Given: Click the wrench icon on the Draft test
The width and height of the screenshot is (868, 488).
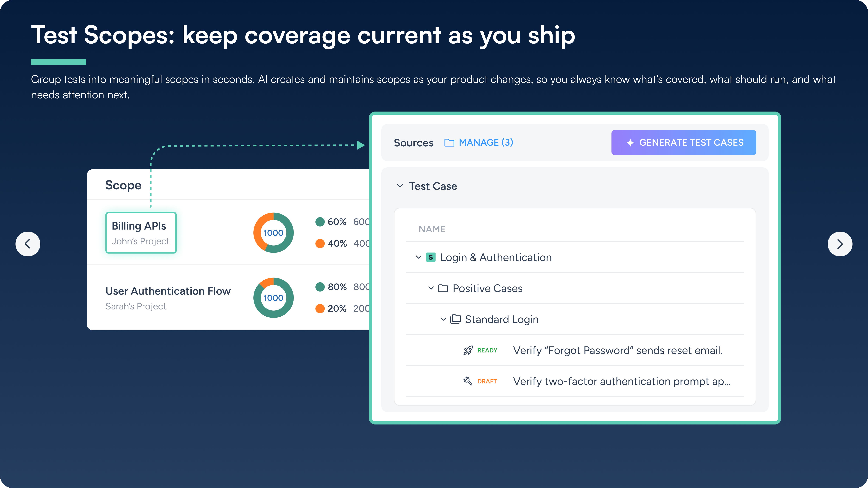Looking at the screenshot, I should coord(468,381).
